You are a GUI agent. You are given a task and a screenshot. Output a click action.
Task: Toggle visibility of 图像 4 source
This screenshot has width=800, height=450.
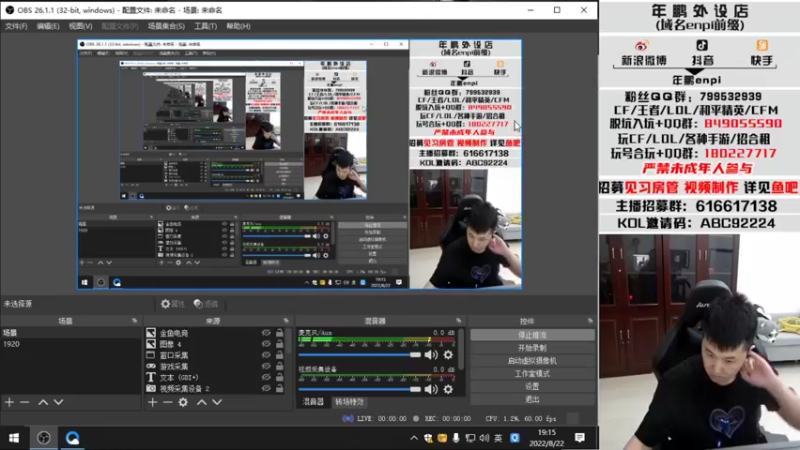tap(266, 344)
